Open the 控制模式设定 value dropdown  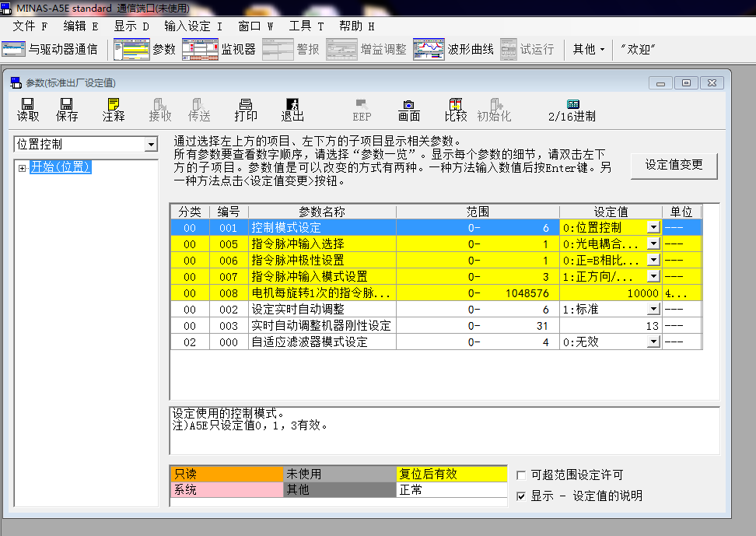point(653,227)
